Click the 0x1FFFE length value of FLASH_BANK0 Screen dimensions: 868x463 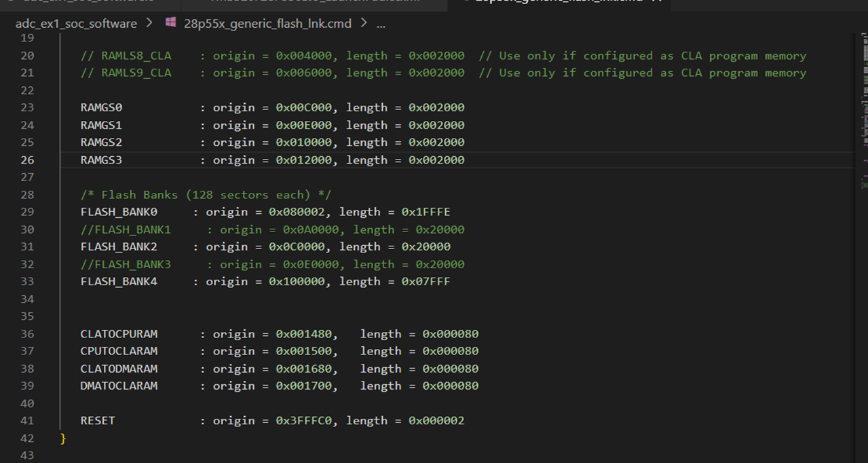(x=426, y=212)
